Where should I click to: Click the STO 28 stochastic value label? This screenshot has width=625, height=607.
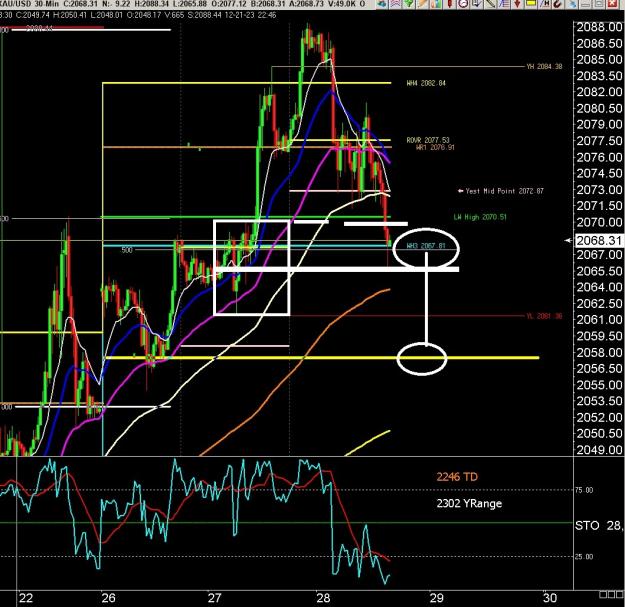pos(599,526)
